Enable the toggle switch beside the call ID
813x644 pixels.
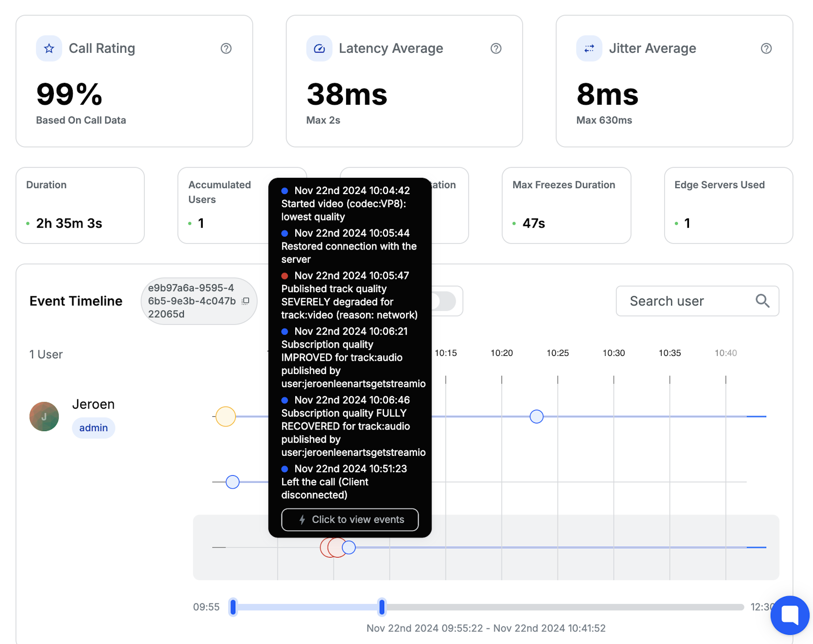(445, 301)
